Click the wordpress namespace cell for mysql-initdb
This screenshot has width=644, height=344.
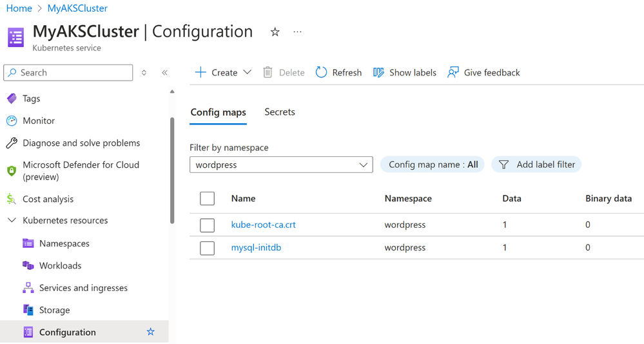coord(405,248)
